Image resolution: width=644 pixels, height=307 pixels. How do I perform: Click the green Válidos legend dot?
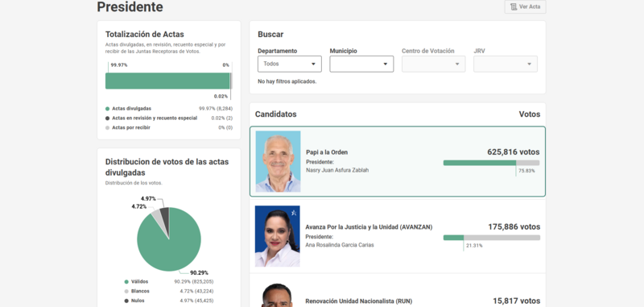(126, 282)
